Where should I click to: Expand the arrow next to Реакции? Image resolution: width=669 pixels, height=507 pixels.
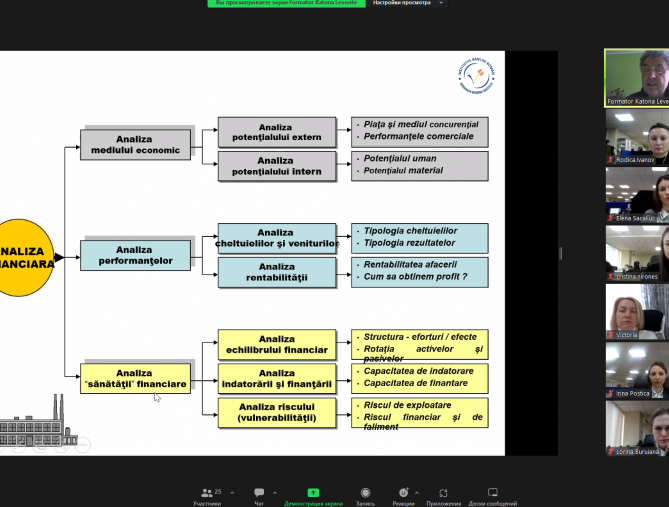click(x=420, y=492)
